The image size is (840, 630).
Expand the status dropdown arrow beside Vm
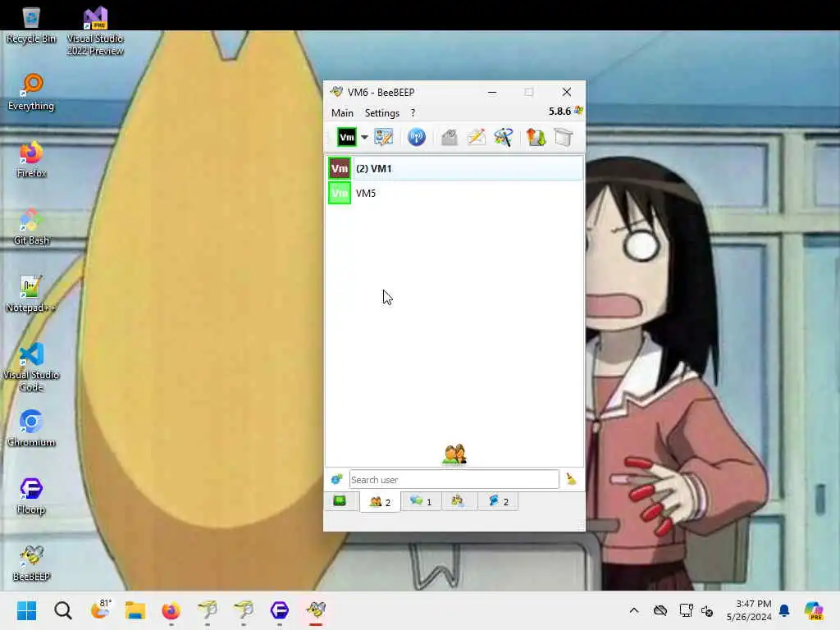[x=364, y=138]
